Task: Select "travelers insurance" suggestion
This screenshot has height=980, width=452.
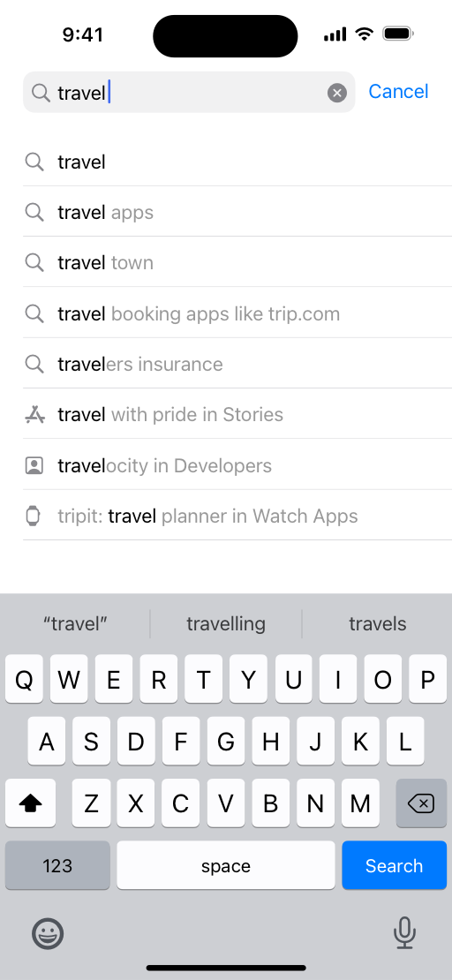Action: (237, 364)
